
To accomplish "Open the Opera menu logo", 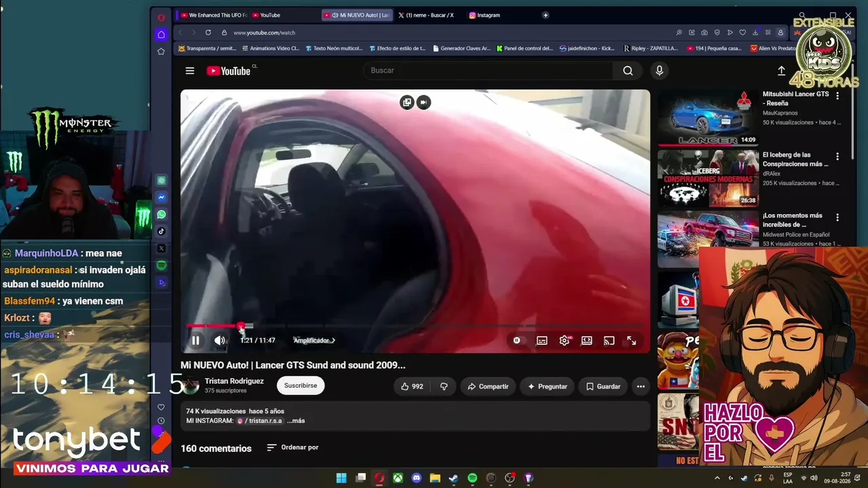I will click(161, 18).
